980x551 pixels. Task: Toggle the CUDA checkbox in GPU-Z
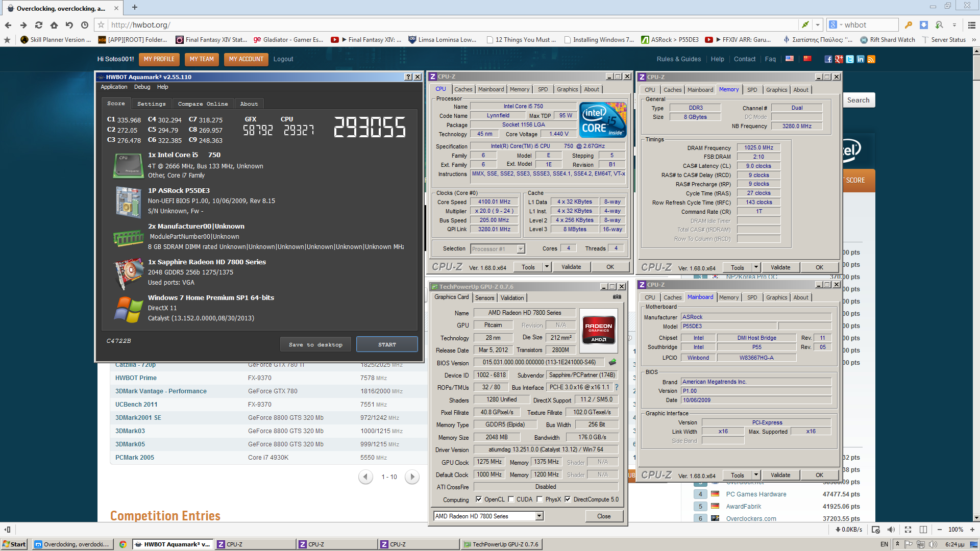click(x=510, y=499)
